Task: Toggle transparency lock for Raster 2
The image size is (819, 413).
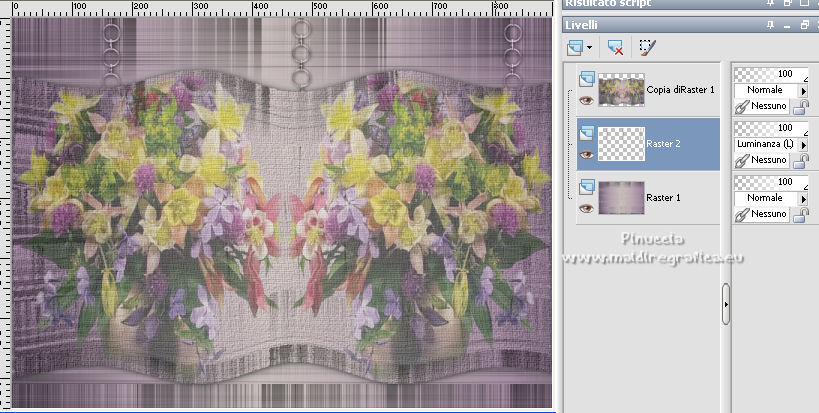Action: [x=800, y=161]
